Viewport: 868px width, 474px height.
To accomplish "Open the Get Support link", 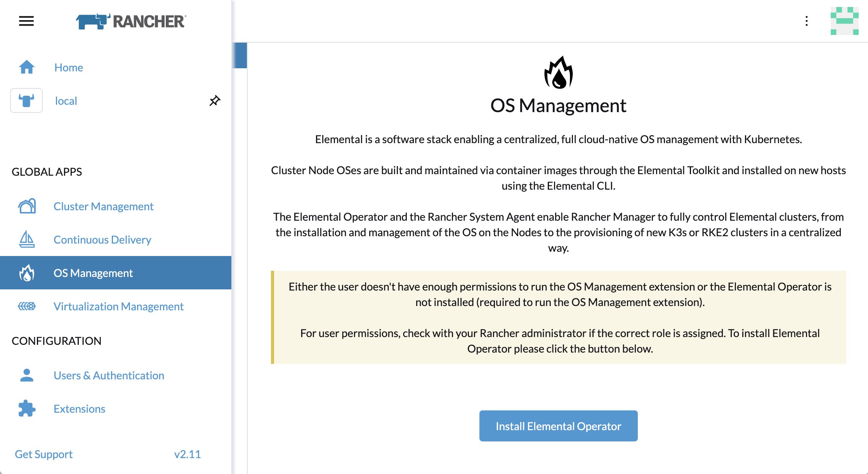I will point(43,454).
